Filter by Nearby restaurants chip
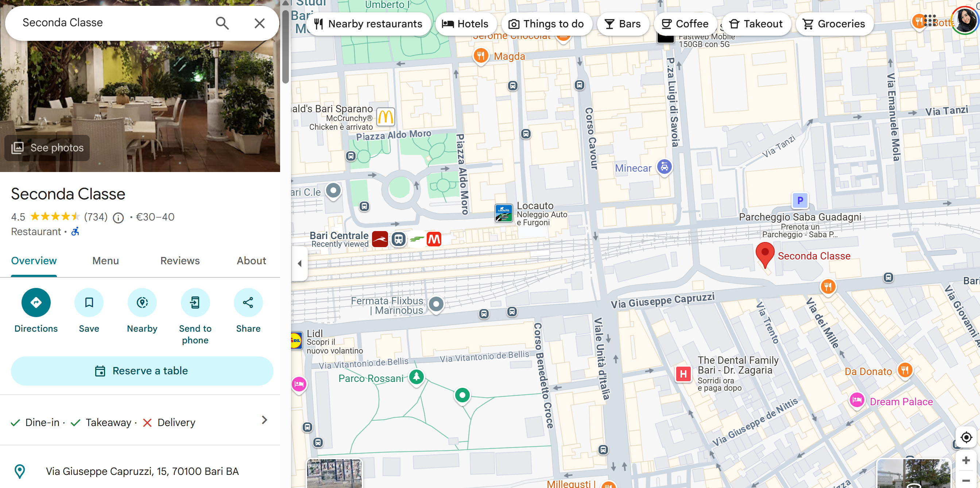 click(368, 24)
